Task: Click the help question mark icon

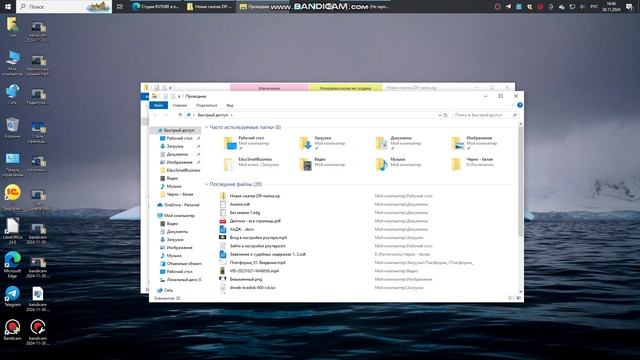Action: click(520, 105)
